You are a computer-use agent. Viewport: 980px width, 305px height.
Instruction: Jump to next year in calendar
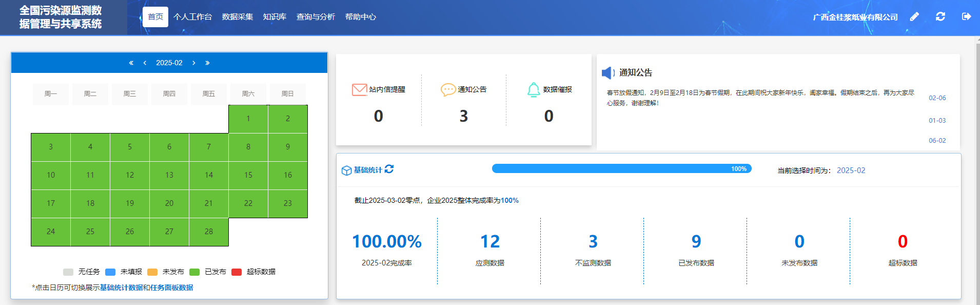(207, 63)
